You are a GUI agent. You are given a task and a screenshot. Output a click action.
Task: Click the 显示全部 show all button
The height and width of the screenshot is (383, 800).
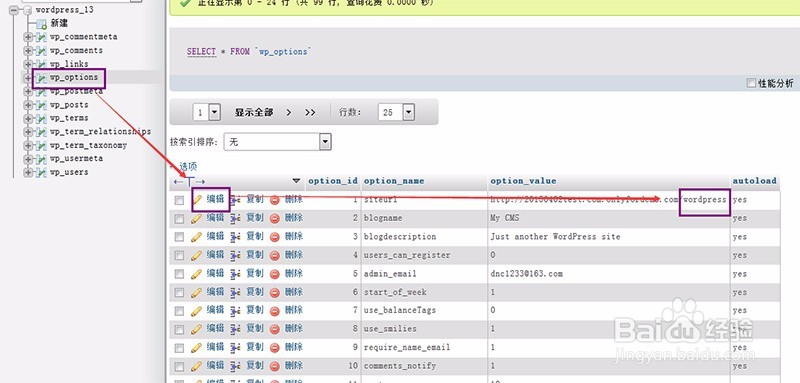click(254, 113)
